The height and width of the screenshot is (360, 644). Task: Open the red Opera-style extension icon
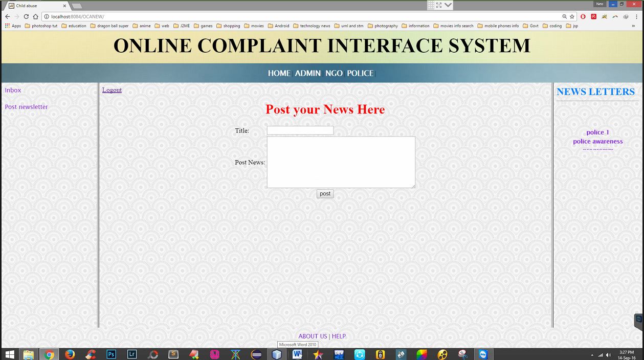(583, 16)
